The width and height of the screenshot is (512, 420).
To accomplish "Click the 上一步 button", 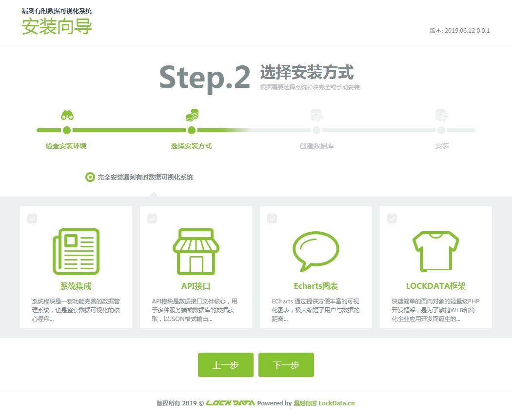I will pyautogui.click(x=226, y=365).
